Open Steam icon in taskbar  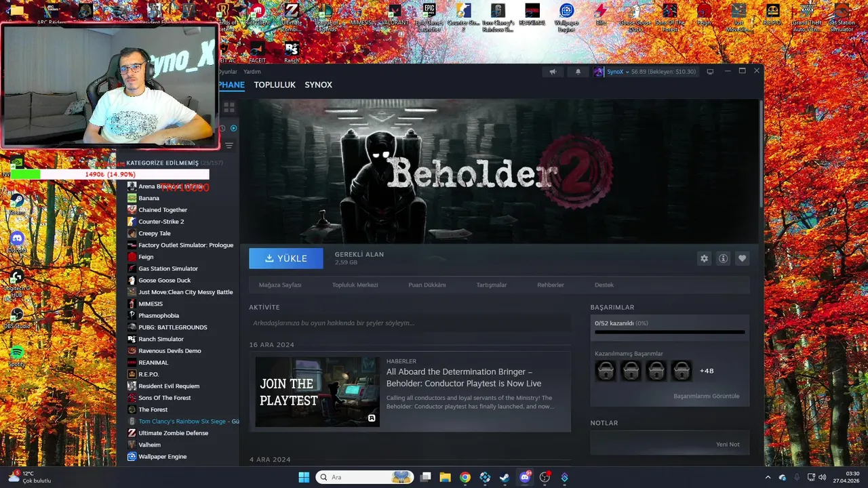[505, 477]
